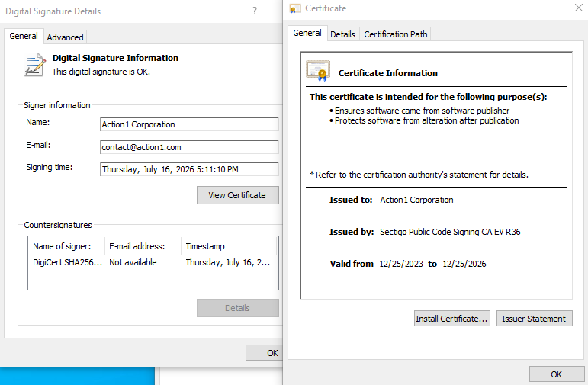Click the help question mark in Digital Signature Details
The width and height of the screenshot is (588, 385).
coord(255,11)
